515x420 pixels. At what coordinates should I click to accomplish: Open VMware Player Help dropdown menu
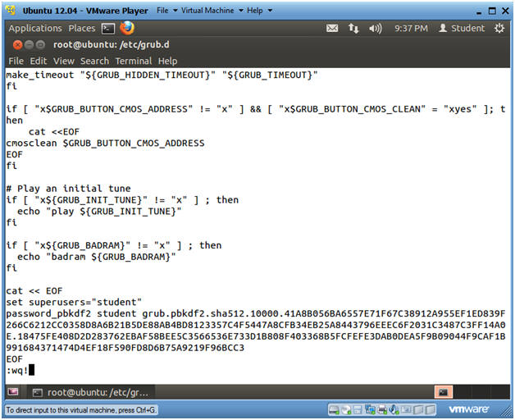coord(259,11)
